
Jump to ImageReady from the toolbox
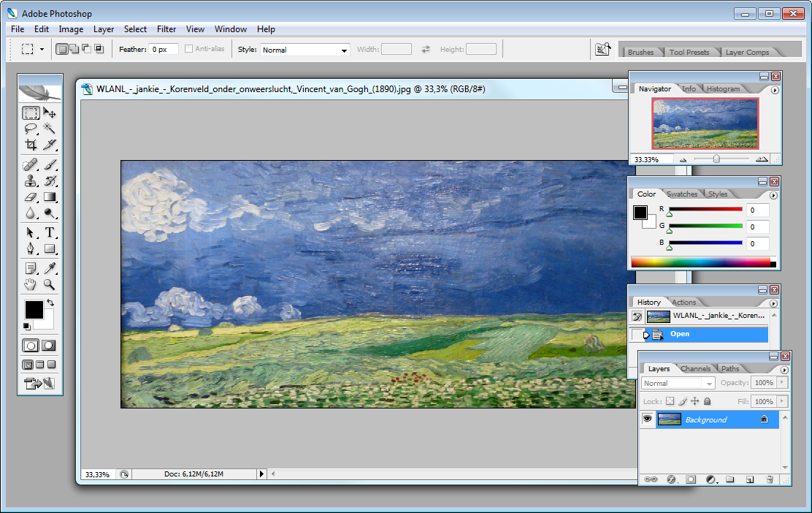tap(39, 384)
